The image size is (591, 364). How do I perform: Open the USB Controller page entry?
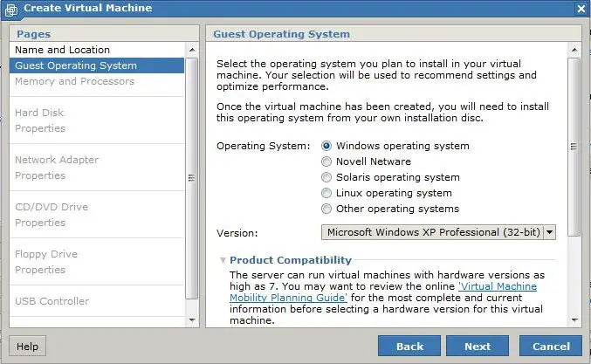tap(52, 301)
